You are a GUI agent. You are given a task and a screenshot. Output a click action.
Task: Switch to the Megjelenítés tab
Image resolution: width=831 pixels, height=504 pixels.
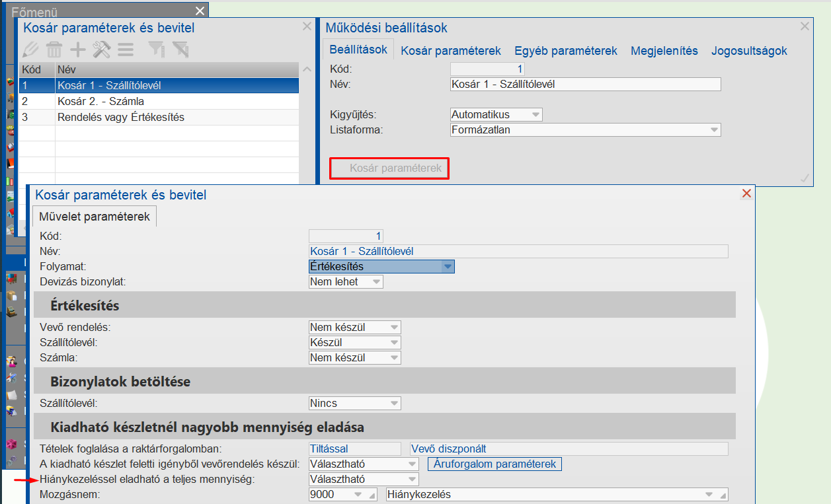[664, 51]
